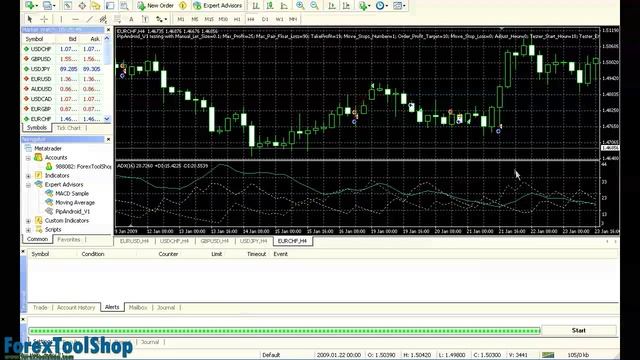
Task: Click the Expert Advisors toolbar button
Action: coord(218,6)
